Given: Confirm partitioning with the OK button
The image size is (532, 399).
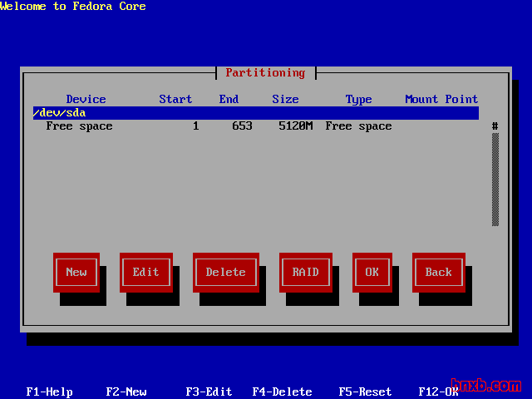Looking at the screenshot, I should click(372, 272).
